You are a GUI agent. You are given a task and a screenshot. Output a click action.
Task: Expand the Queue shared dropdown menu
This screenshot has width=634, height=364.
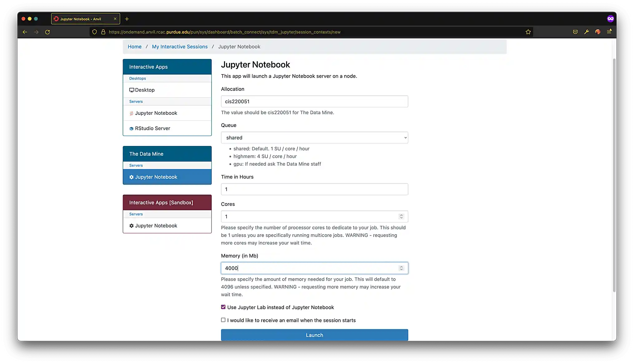click(x=315, y=138)
